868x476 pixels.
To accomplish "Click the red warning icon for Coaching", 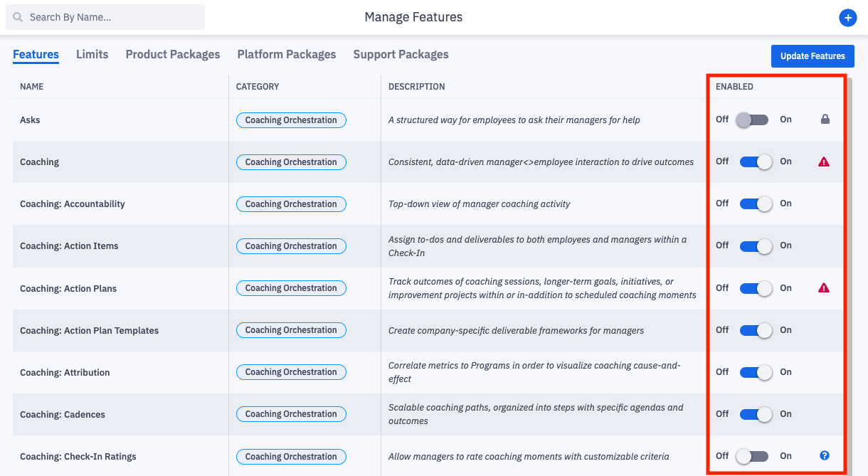I will point(824,162).
